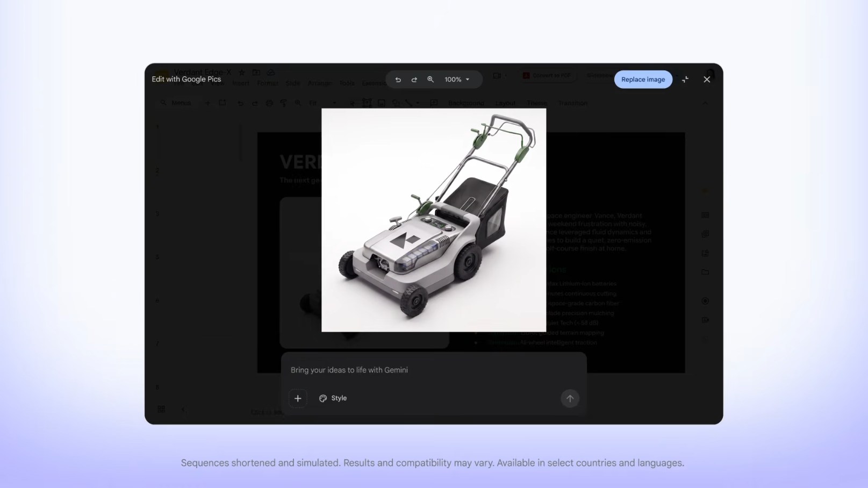Open the 100% zoom level dropdown
Screen dimensions: 868x488
[x=457, y=80]
